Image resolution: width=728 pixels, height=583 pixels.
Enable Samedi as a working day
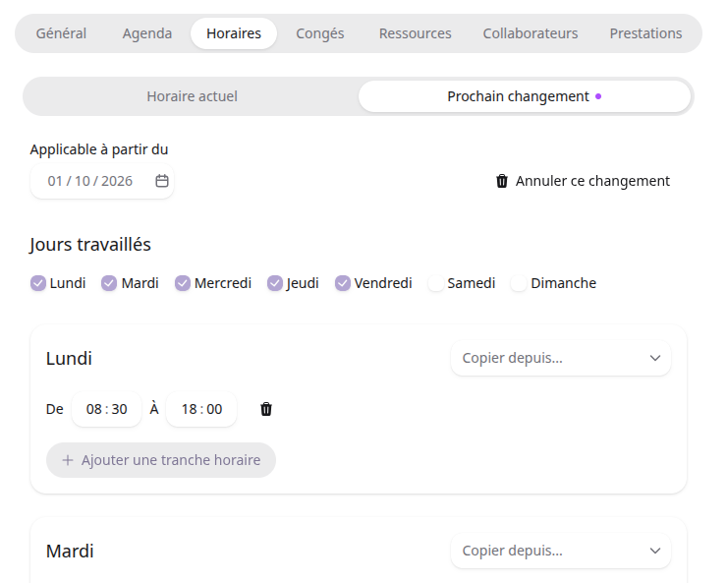pyautogui.click(x=436, y=283)
